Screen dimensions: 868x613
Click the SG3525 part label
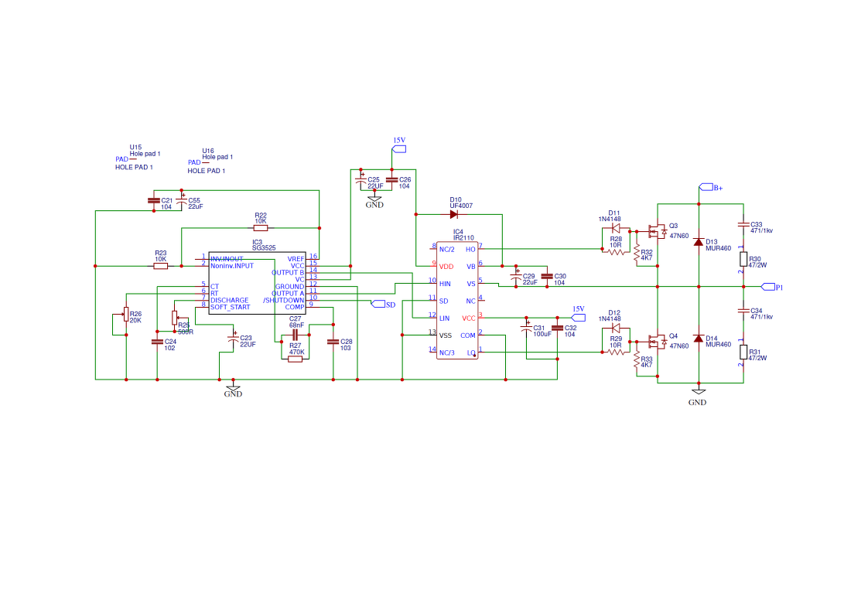click(x=264, y=248)
